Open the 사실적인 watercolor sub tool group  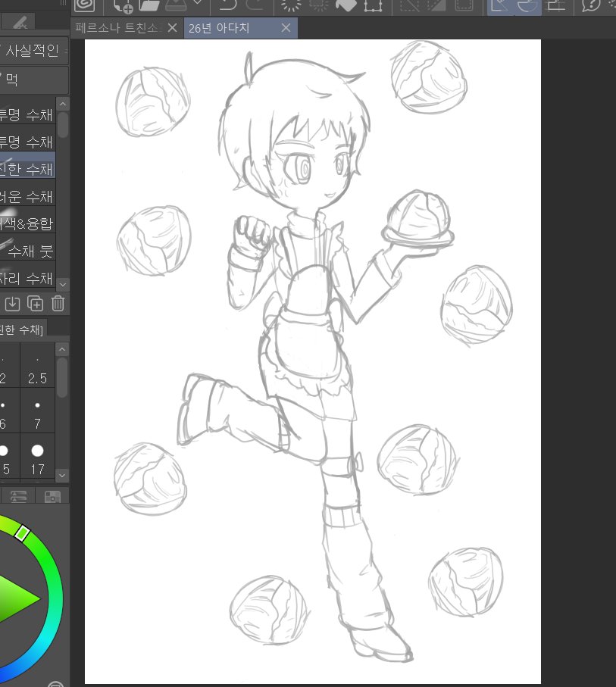(x=34, y=51)
